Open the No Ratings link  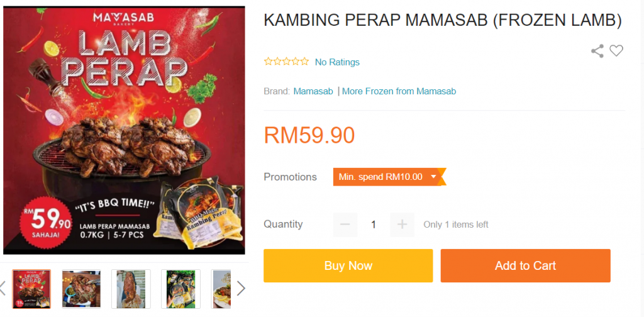[337, 62]
